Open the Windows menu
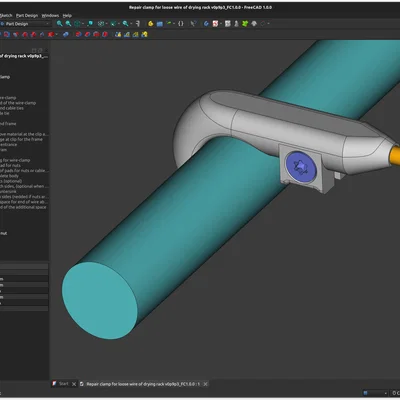 50,16
